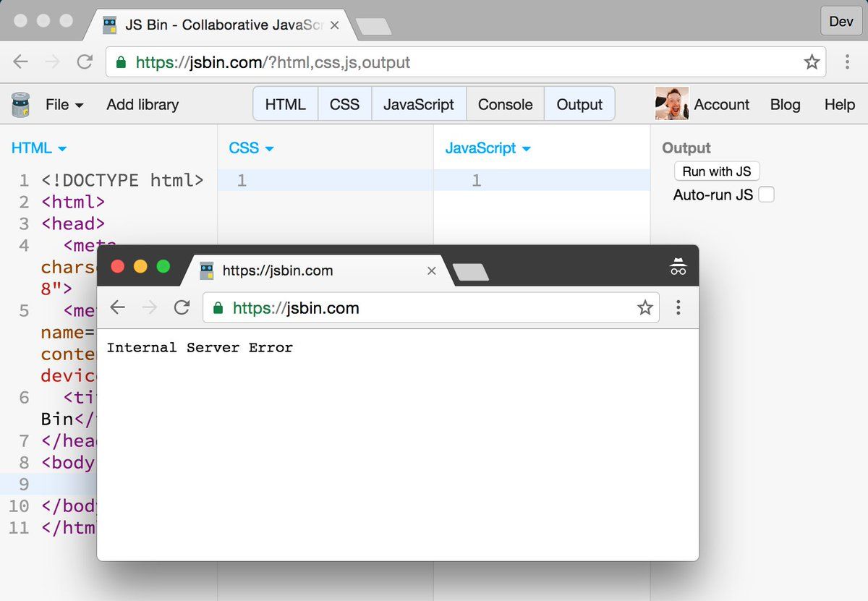This screenshot has width=868, height=601.
Task: Toggle the CSS panel button
Action: [x=345, y=104]
